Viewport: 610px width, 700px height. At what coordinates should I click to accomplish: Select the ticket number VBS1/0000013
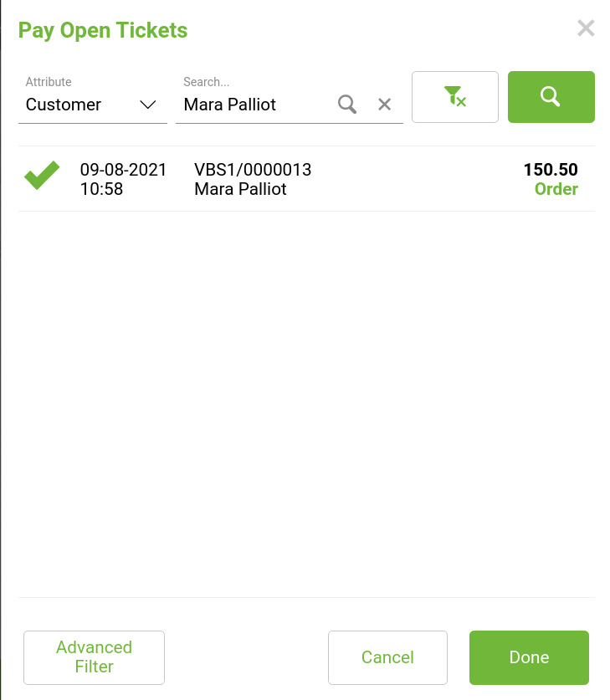pyautogui.click(x=253, y=170)
